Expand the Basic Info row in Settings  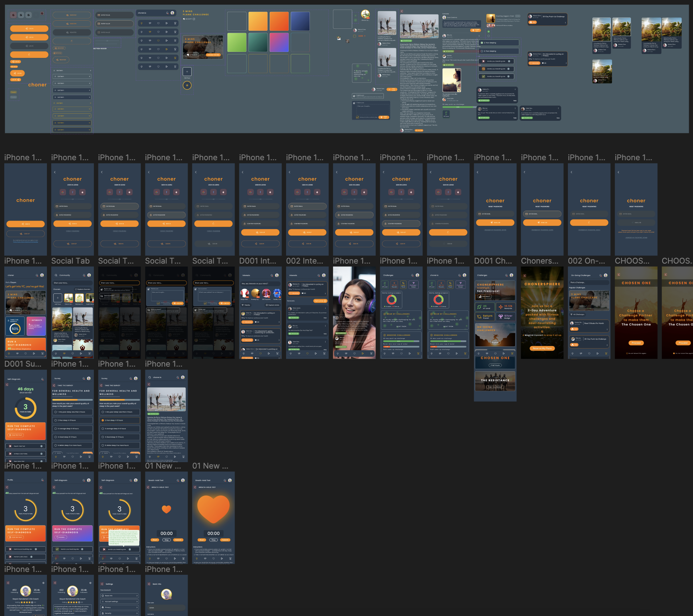pos(119,596)
